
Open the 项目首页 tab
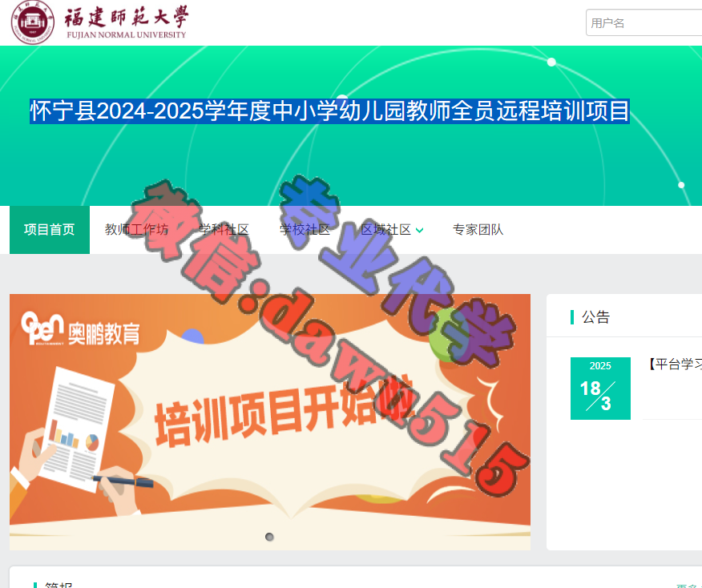point(50,230)
